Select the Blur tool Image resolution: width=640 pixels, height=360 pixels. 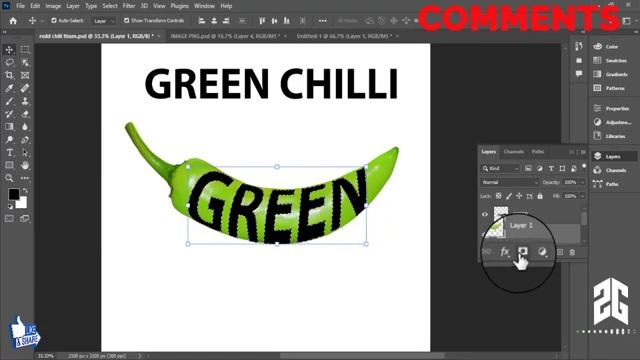tap(25, 127)
